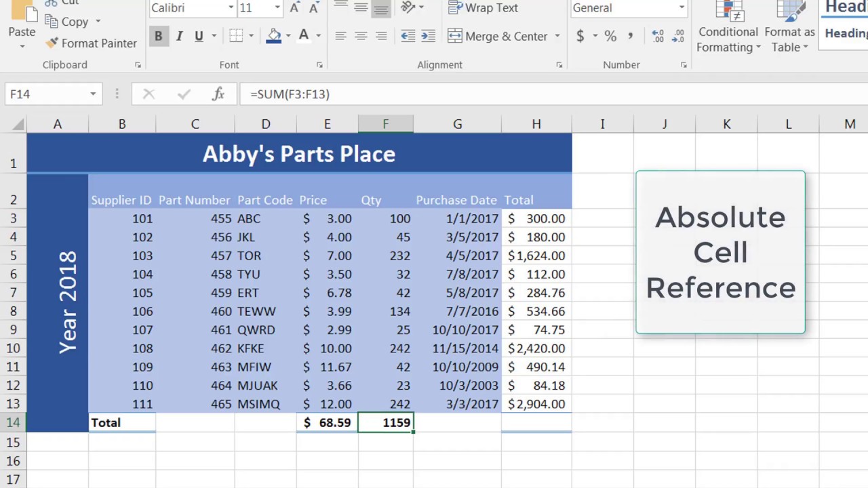Image resolution: width=868 pixels, height=488 pixels.
Task: Open the Name Box dropdown arrow
Action: (93, 94)
